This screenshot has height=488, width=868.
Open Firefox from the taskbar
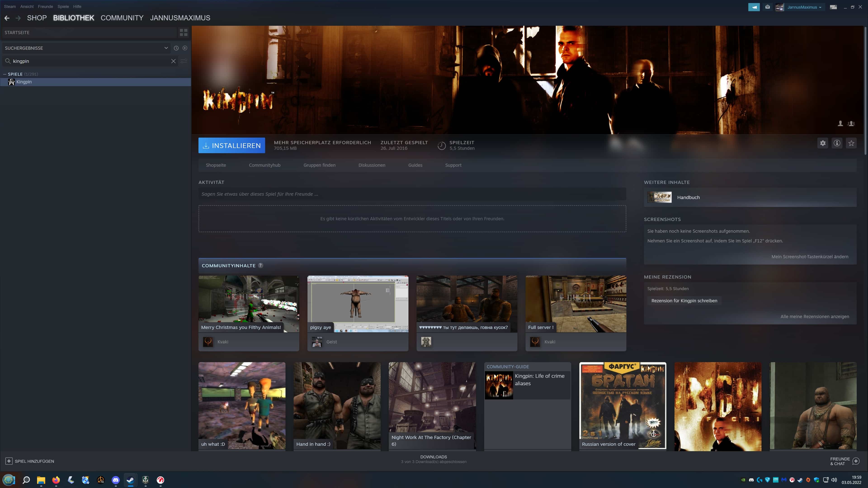click(56, 480)
